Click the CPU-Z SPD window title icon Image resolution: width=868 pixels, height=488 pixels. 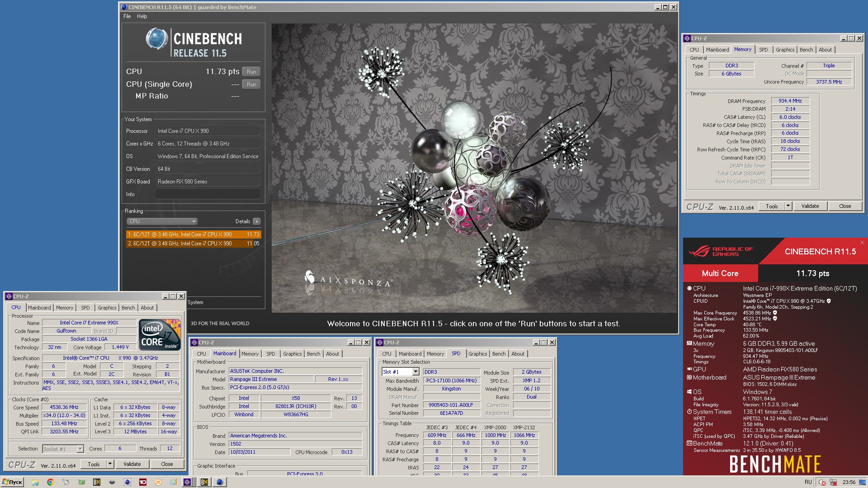click(x=380, y=343)
